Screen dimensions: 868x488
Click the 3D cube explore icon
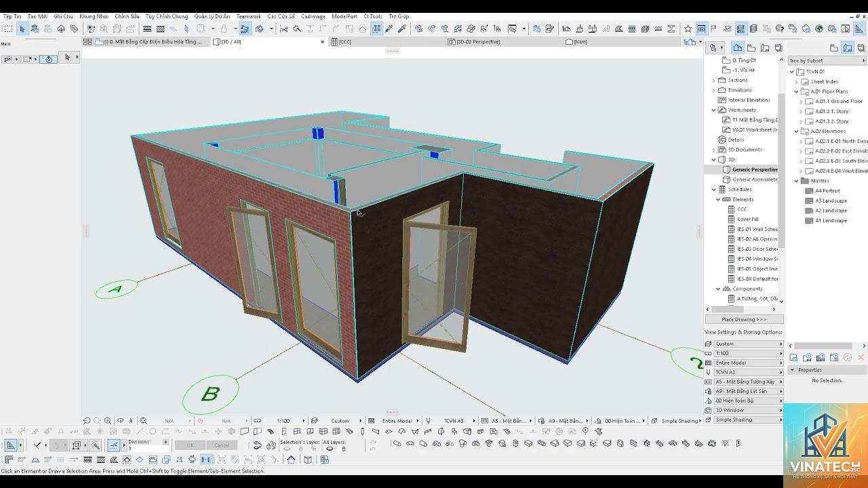pos(307,460)
